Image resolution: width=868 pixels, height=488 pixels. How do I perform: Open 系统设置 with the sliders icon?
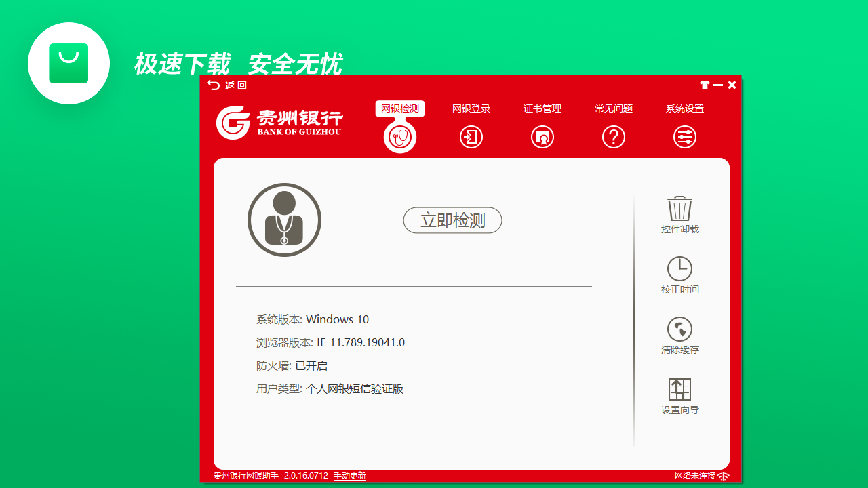[684, 136]
